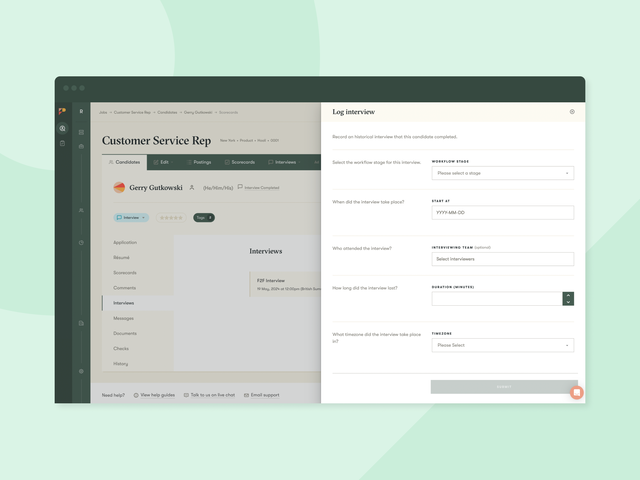Click the star rating on candidate
640x480 pixels.
[x=172, y=217]
